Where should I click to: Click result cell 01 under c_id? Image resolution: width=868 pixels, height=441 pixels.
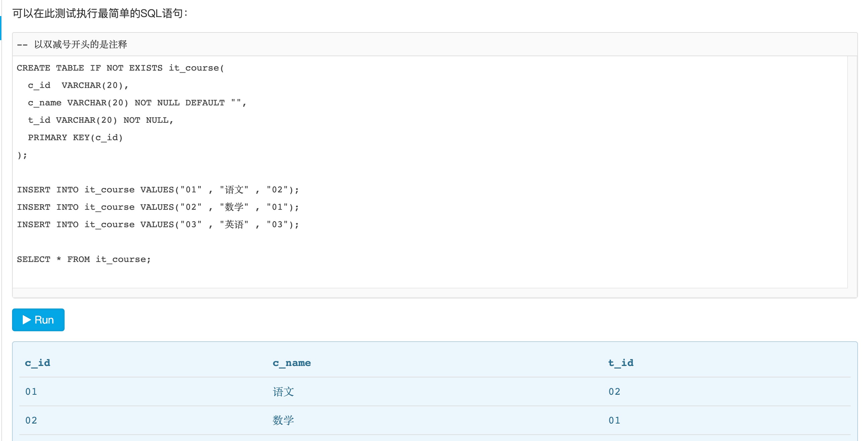(31, 391)
